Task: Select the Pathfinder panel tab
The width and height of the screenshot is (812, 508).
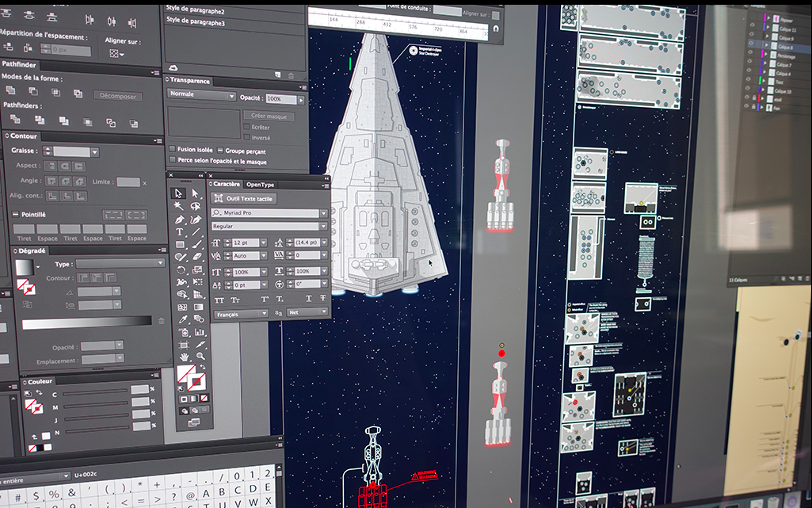Action: 19,65
